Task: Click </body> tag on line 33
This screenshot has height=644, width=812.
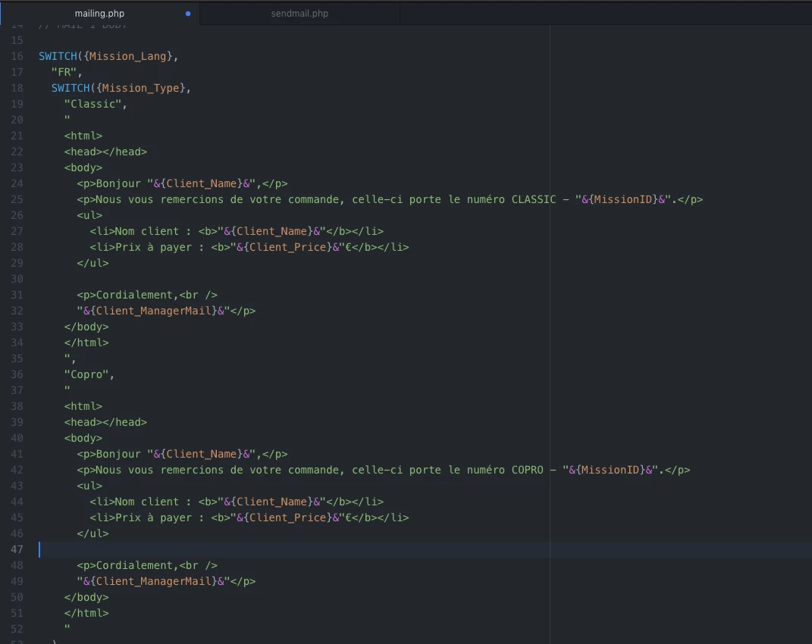Action: coord(86,327)
